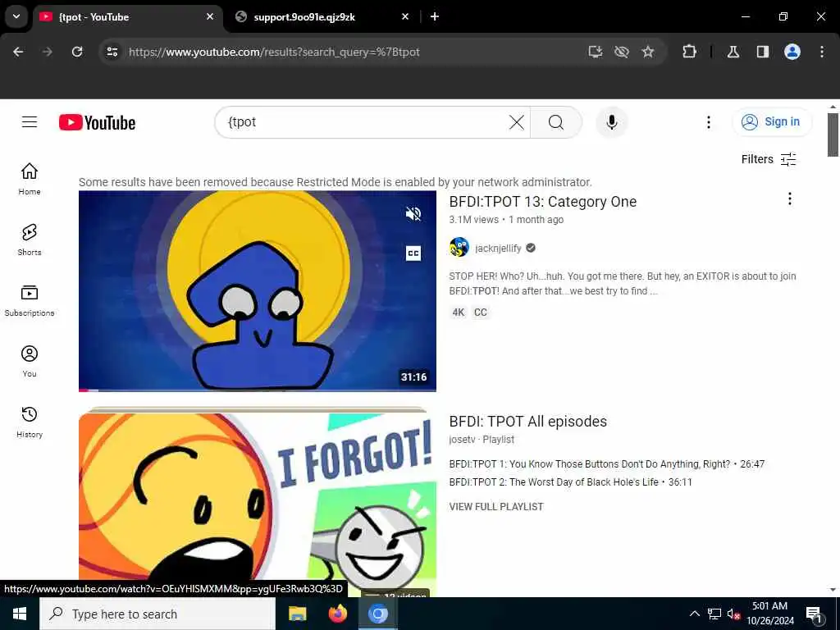The width and height of the screenshot is (840, 630).
Task: Click the page vertical scrollbar thumb
Action: [x=833, y=135]
